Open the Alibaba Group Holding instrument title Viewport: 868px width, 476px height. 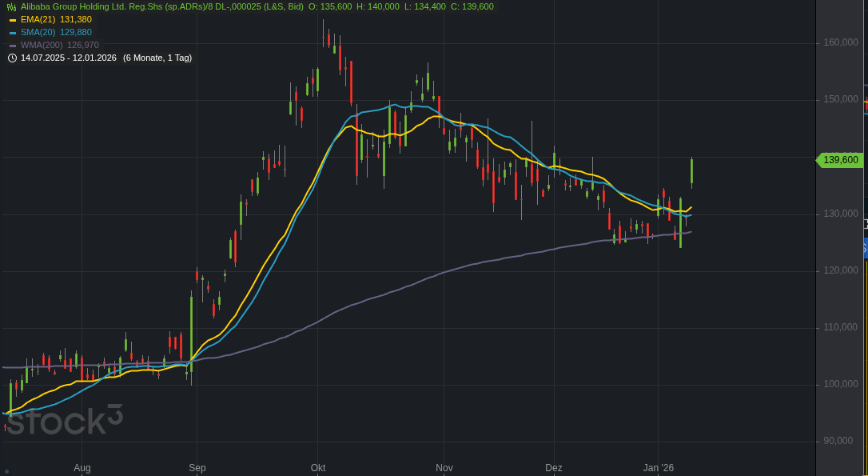tap(161, 6)
